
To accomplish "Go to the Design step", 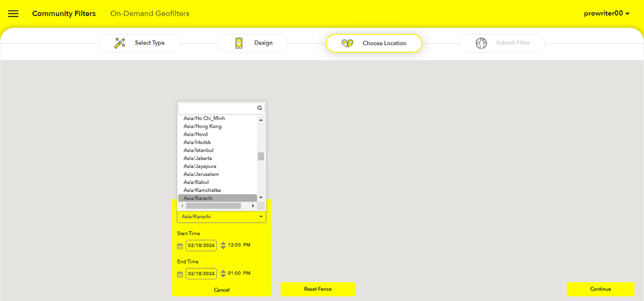I will 253,43.
